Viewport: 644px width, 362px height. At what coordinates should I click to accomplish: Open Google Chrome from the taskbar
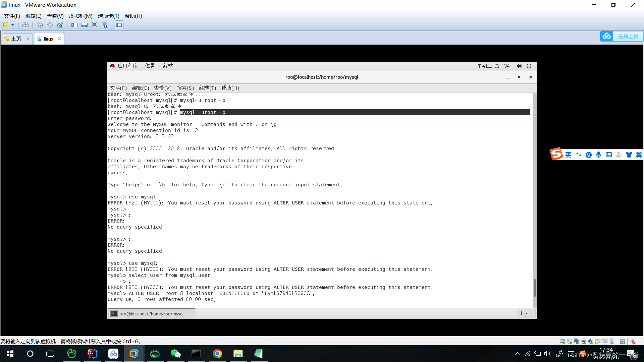217,354
